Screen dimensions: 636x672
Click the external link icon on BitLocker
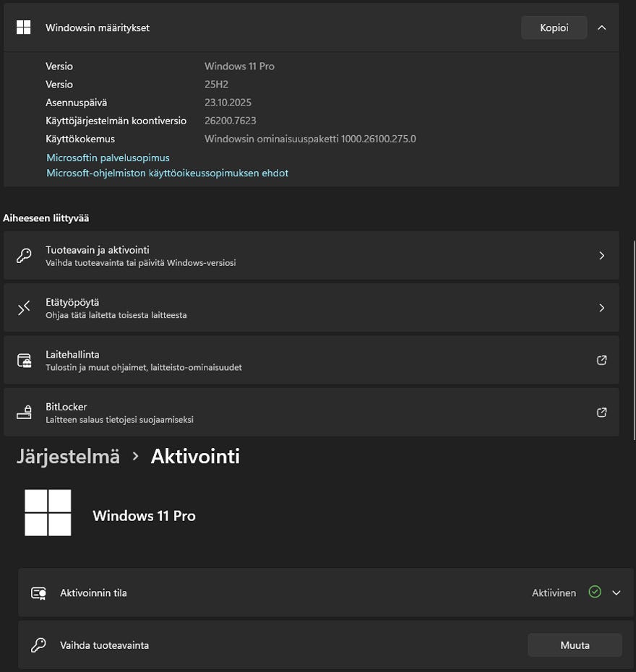[601, 413]
